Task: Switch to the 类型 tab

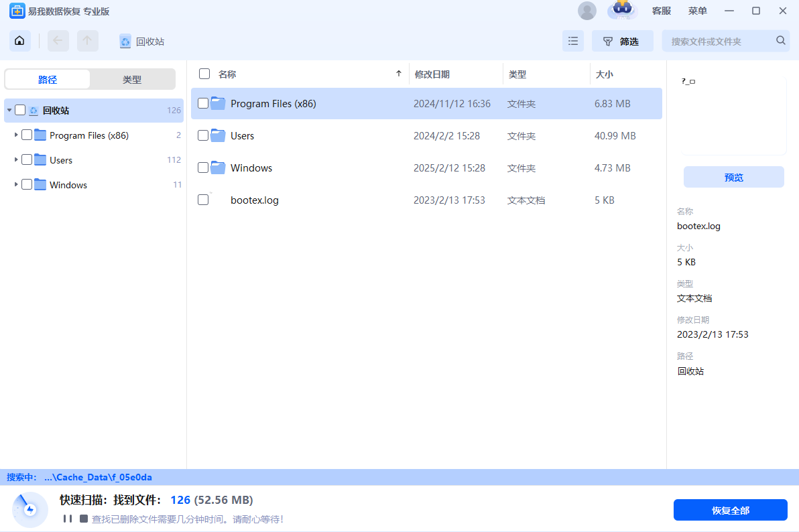Action: pos(132,80)
